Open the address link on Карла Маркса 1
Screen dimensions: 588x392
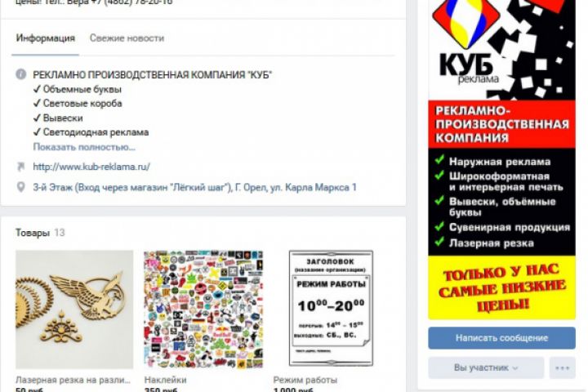(x=194, y=187)
